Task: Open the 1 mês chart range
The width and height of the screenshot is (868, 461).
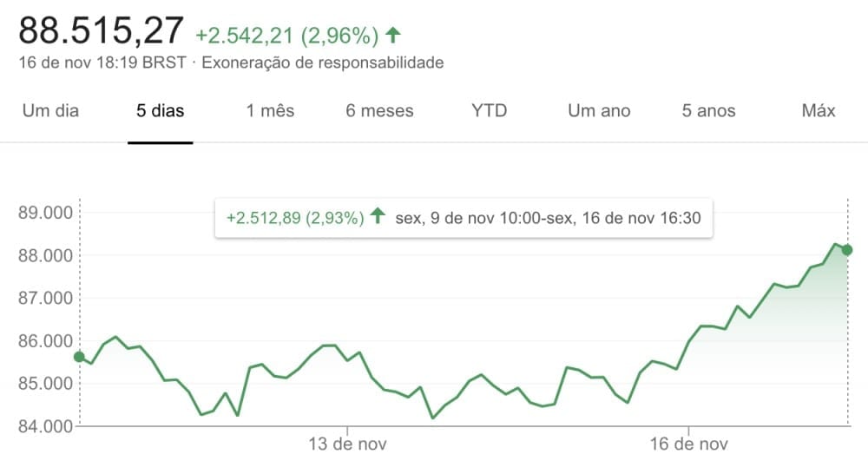Action: point(270,110)
